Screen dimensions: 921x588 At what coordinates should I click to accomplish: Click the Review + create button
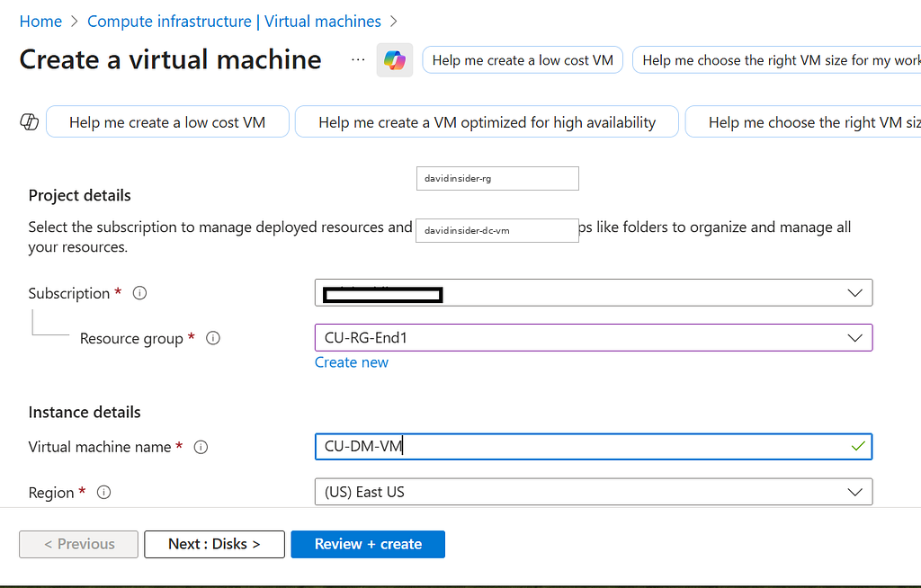point(368,544)
